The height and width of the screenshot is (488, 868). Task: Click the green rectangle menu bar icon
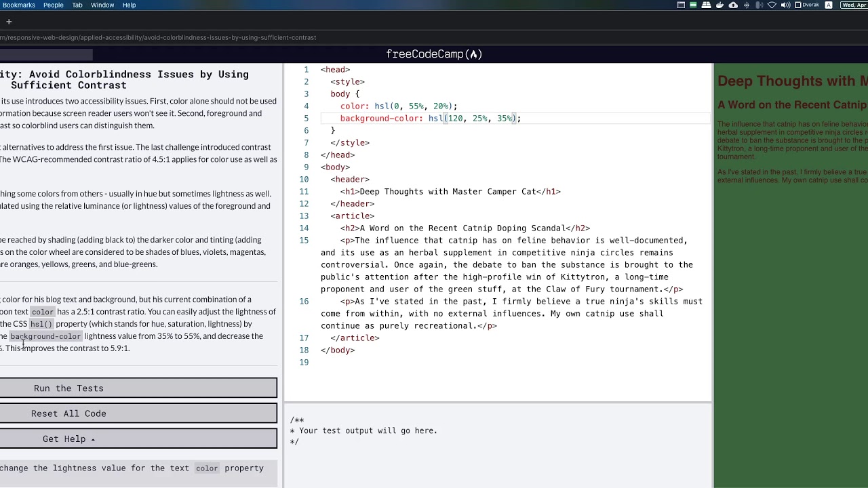693,5
